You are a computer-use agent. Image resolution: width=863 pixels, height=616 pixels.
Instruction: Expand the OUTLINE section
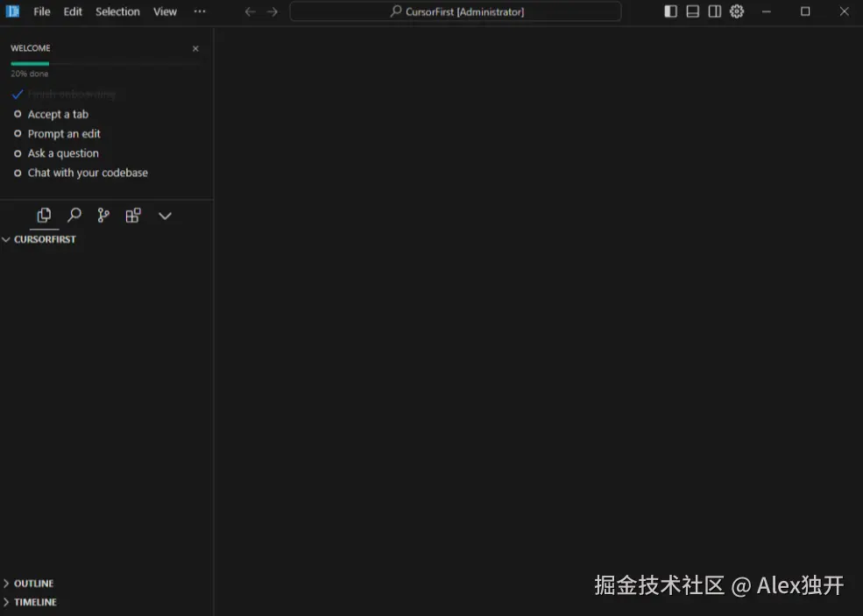(29, 584)
